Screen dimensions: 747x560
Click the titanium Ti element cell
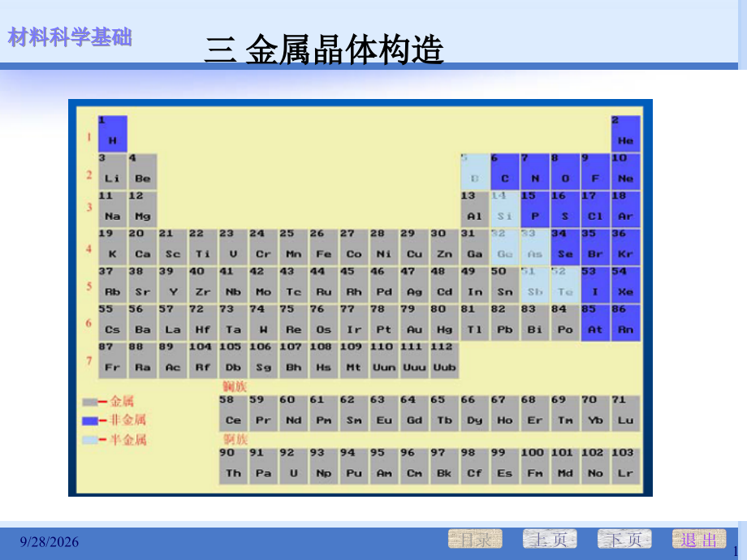click(203, 248)
